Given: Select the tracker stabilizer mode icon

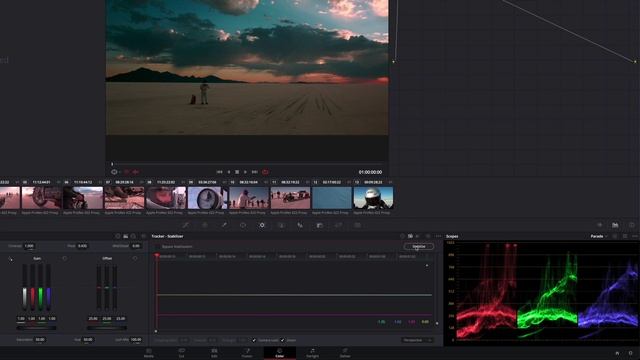Looking at the screenshot, I should click(410, 236).
